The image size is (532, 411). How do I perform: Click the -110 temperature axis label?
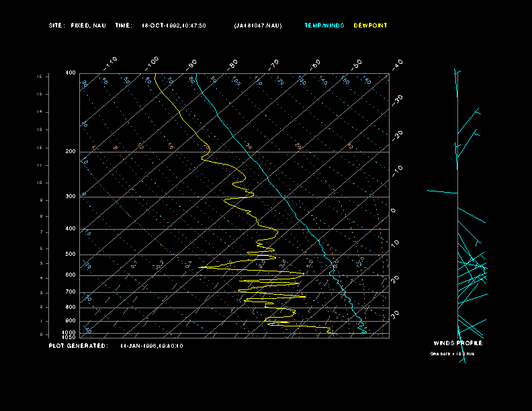pyautogui.click(x=112, y=62)
